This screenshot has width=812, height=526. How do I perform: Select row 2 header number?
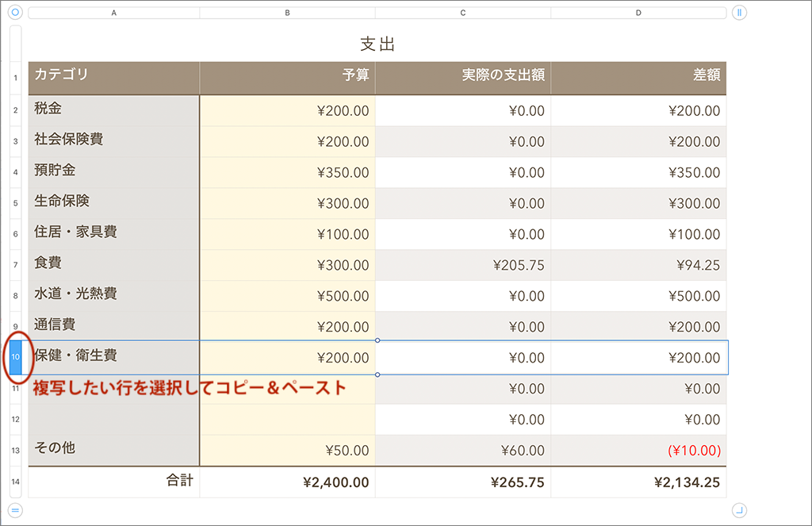coord(16,109)
